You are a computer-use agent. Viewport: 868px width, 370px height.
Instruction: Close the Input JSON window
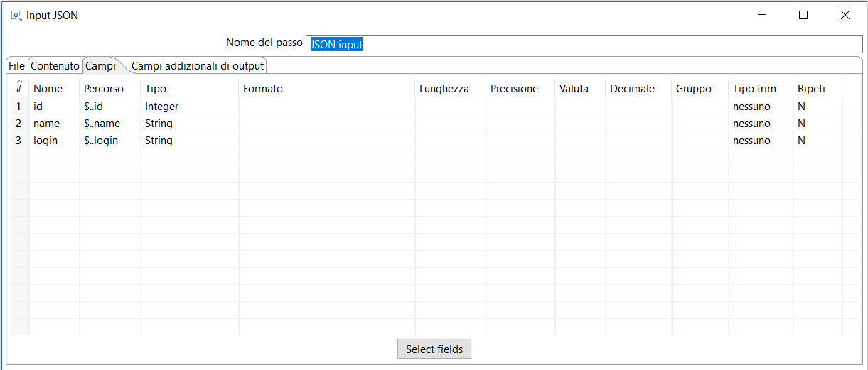click(x=845, y=15)
